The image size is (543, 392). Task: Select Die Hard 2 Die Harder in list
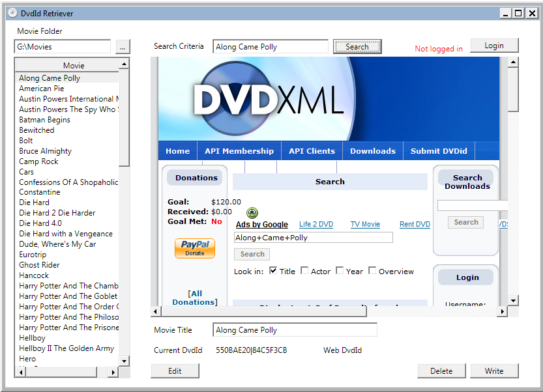point(67,212)
